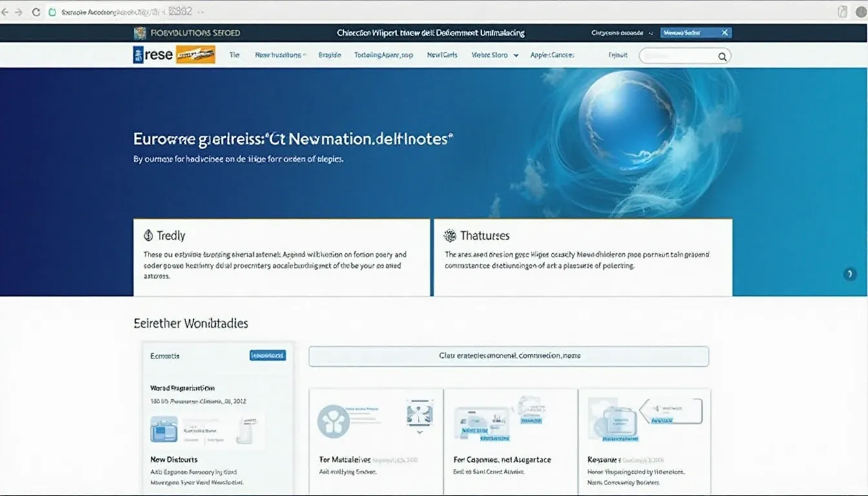
Task: Open the 'Tie' navigation item
Action: click(x=234, y=56)
